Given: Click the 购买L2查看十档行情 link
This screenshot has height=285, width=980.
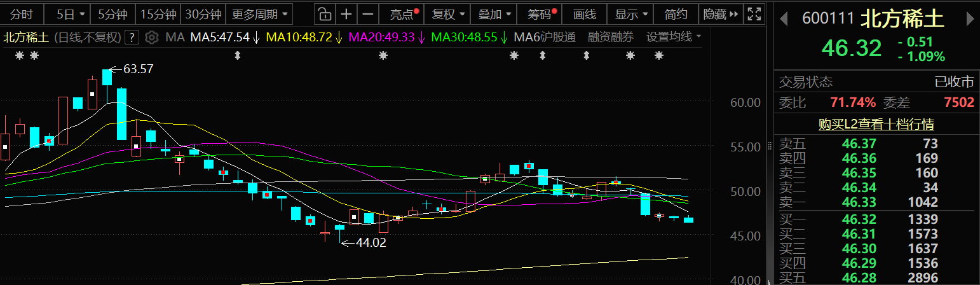Looking at the screenshot, I should pyautogui.click(x=876, y=125).
